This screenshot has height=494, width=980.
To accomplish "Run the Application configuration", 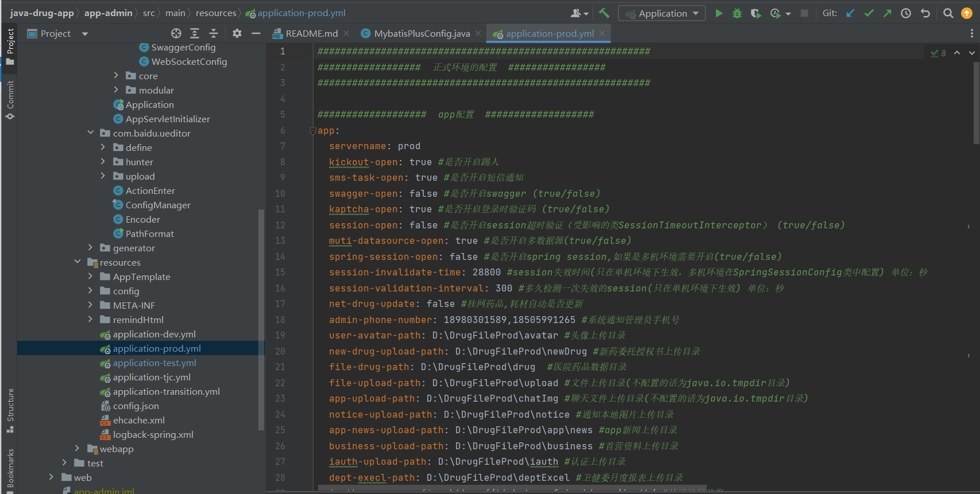I will point(719,13).
